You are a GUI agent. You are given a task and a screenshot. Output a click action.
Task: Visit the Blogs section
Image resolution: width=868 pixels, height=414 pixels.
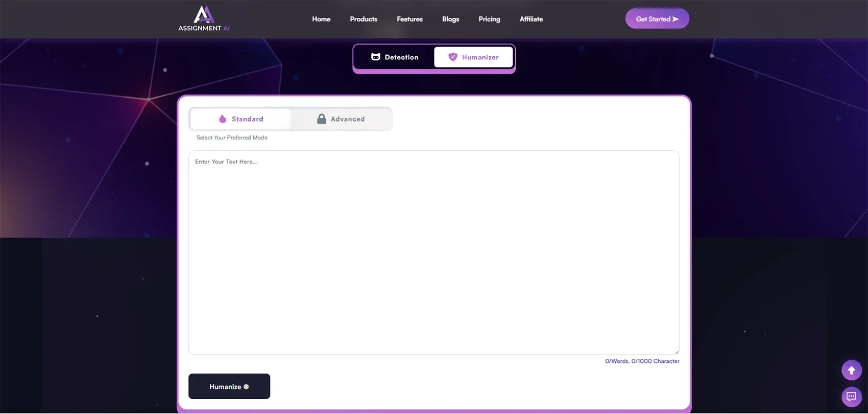pyautogui.click(x=450, y=19)
